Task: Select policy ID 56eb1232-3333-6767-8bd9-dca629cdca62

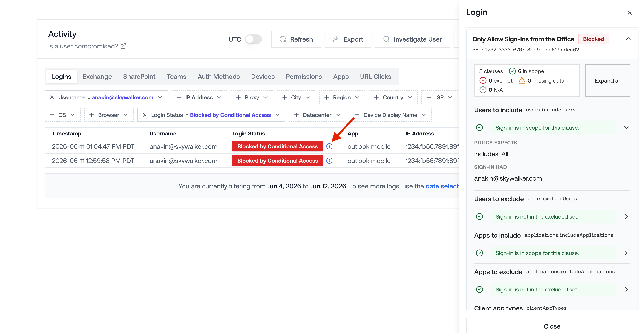Action: (x=525, y=50)
